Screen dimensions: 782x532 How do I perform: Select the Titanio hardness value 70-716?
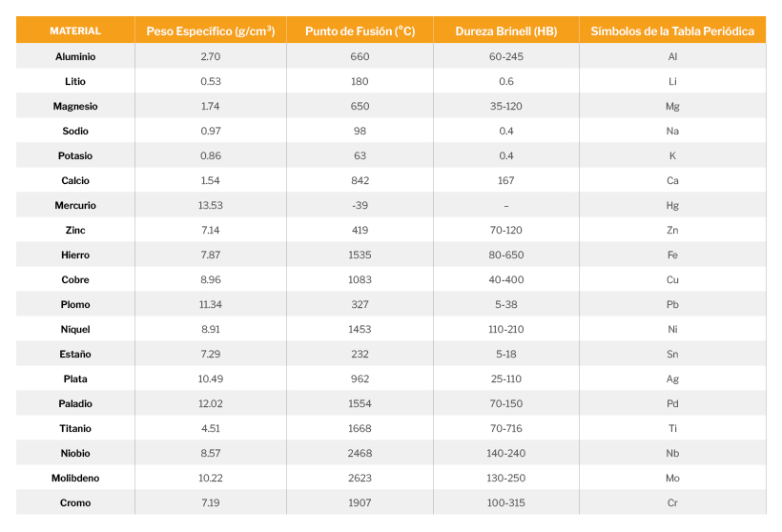pyautogui.click(x=505, y=429)
